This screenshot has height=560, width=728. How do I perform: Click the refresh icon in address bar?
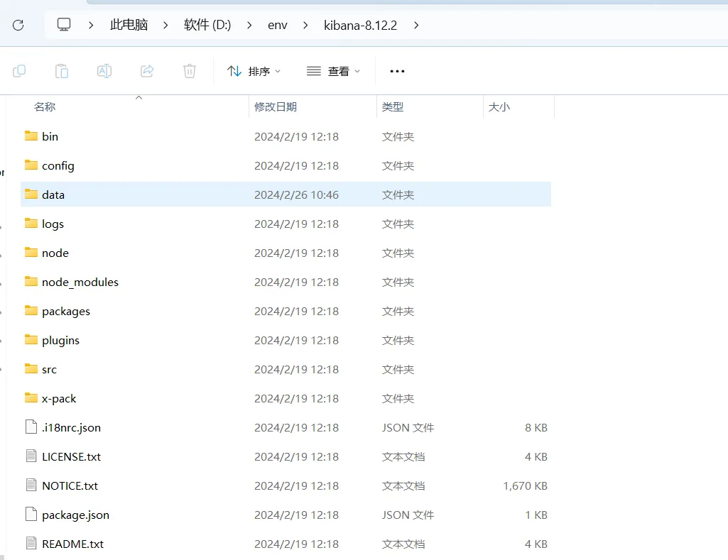(18, 25)
